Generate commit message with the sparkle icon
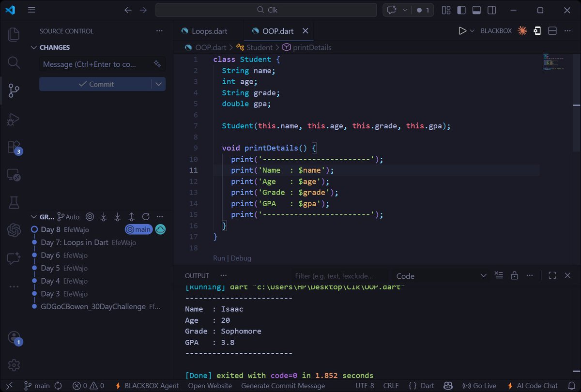This screenshot has height=392, width=581. tap(157, 63)
